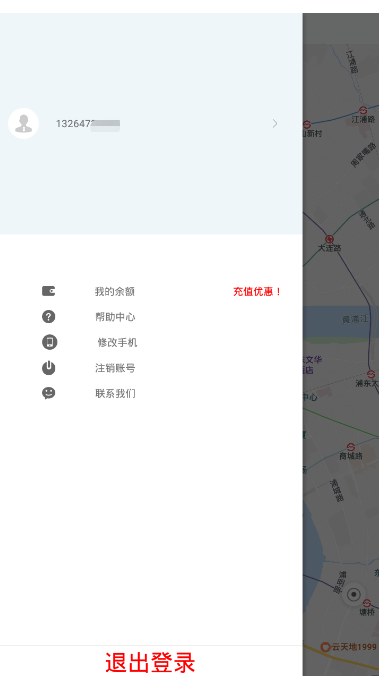Open 联系我们 menu item
Viewport: 379px width, 676px height.
click(x=115, y=393)
